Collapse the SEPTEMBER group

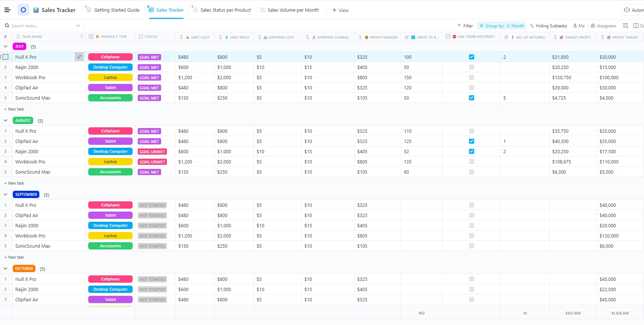click(5, 194)
